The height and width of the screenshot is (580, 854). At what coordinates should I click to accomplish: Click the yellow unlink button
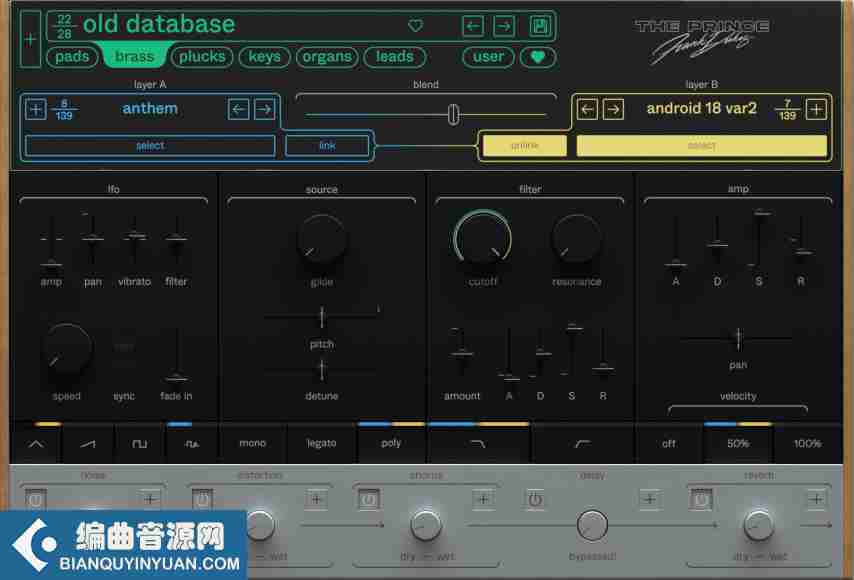(524, 145)
